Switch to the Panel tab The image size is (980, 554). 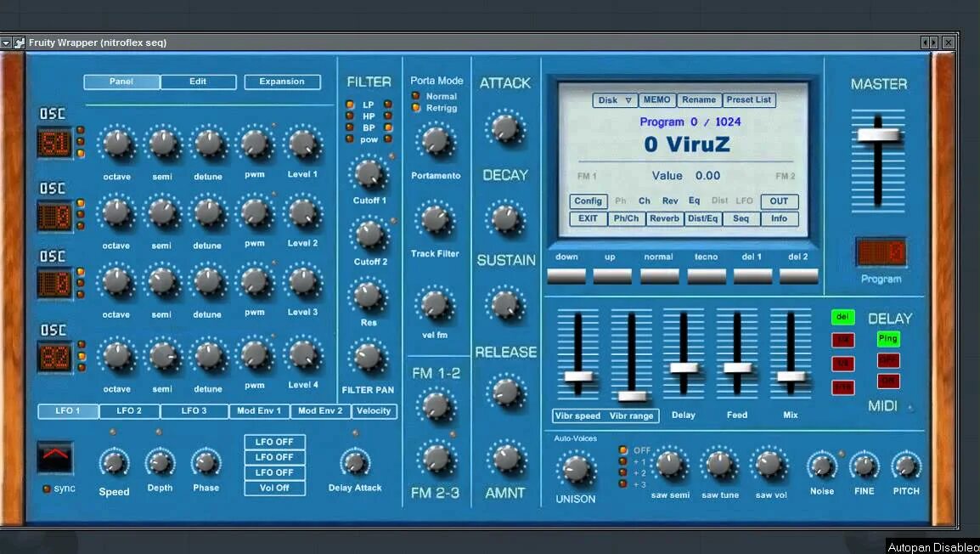click(121, 82)
